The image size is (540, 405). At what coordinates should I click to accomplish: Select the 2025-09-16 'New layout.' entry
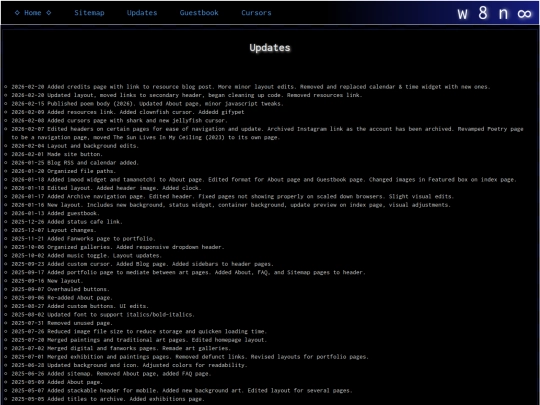point(47,281)
